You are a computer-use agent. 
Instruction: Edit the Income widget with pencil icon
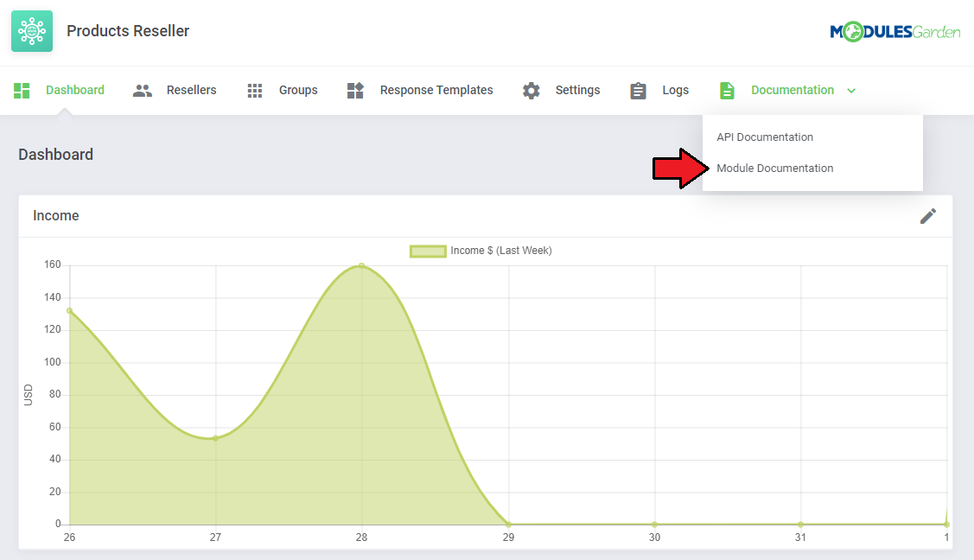coord(928,216)
